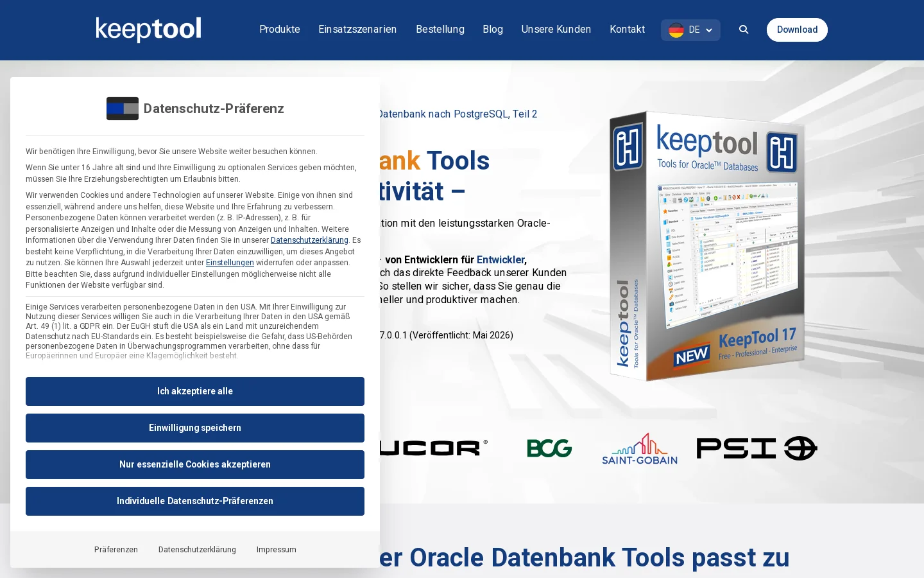The width and height of the screenshot is (924, 578).
Task: Click the version text with Mai 2026
Action: click(447, 335)
